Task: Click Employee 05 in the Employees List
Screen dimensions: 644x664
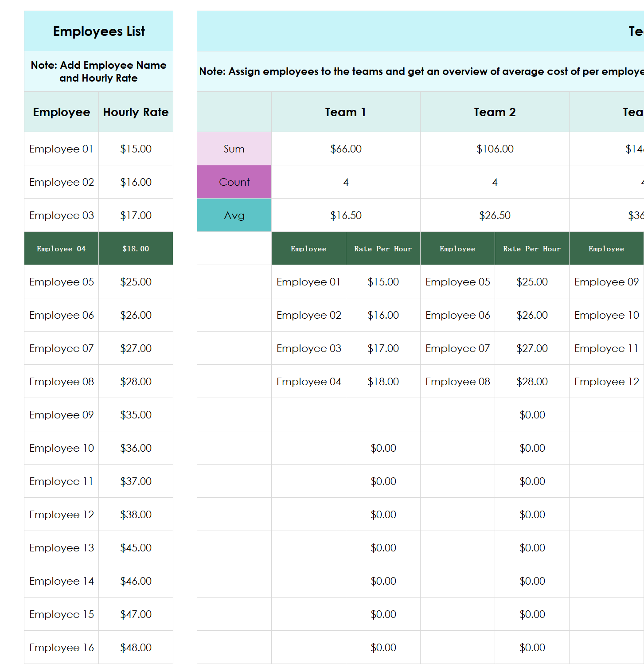Action: click(61, 281)
